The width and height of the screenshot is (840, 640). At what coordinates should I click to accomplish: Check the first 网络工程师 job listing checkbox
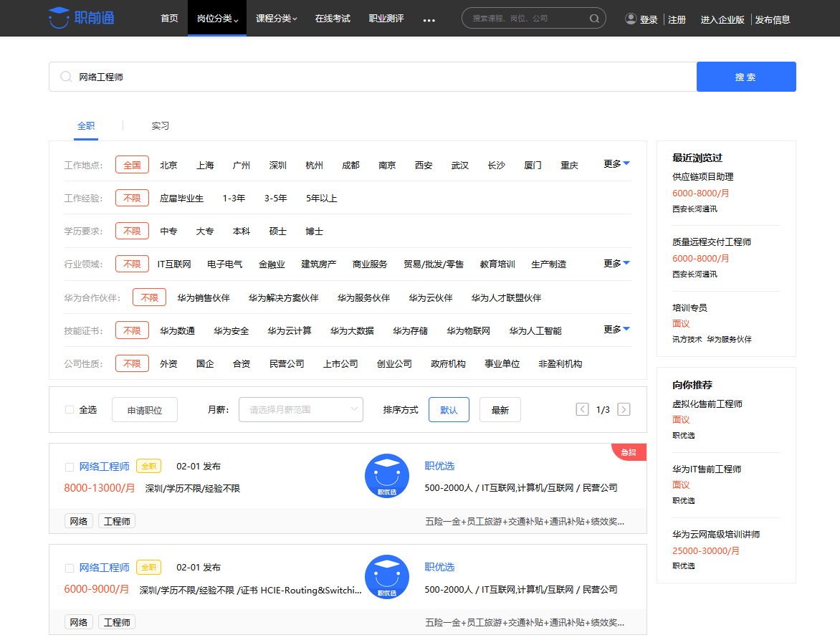69,466
